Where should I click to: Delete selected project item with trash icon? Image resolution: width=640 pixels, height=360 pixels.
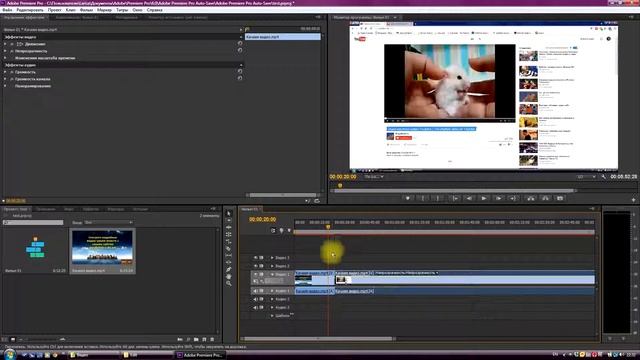click(212, 339)
